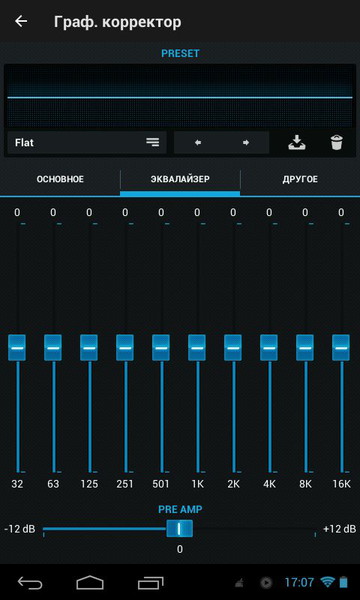Image resolution: width=360 pixels, height=600 pixels.
Task: Tap the Wi-Fi status icon
Action: pyautogui.click(x=327, y=583)
